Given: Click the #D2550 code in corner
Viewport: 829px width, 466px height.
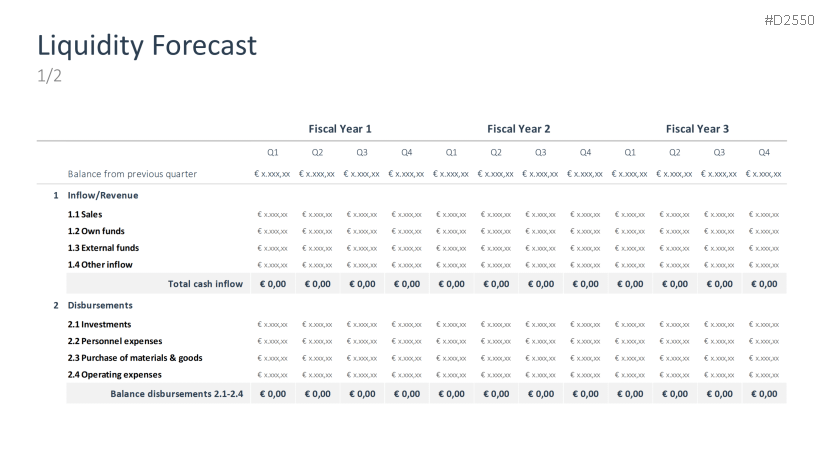Looking at the screenshot, I should tap(795, 19).
